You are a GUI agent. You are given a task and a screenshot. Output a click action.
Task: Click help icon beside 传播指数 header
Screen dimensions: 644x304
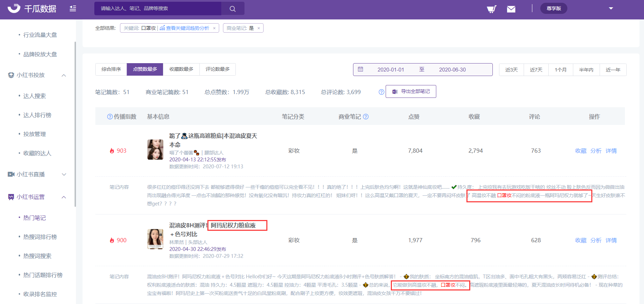pos(110,117)
